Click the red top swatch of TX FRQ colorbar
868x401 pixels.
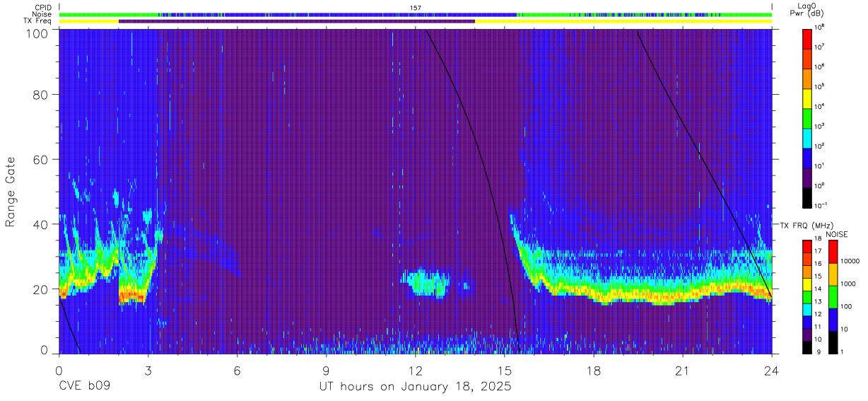(808, 247)
